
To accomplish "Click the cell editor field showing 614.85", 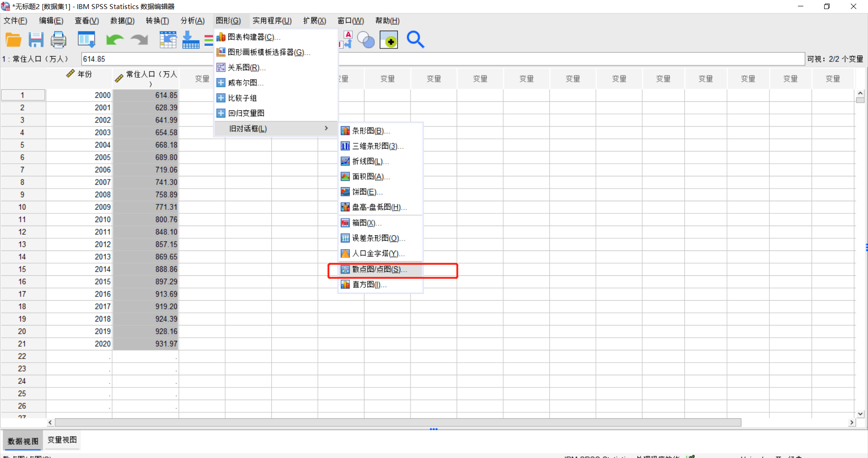I will pyautogui.click(x=443, y=59).
